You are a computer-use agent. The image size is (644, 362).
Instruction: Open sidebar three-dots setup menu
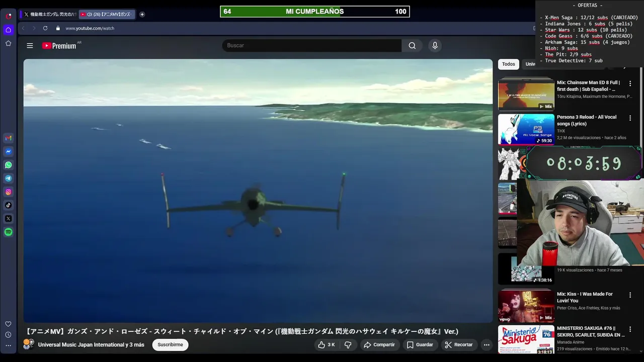pyautogui.click(x=8, y=345)
